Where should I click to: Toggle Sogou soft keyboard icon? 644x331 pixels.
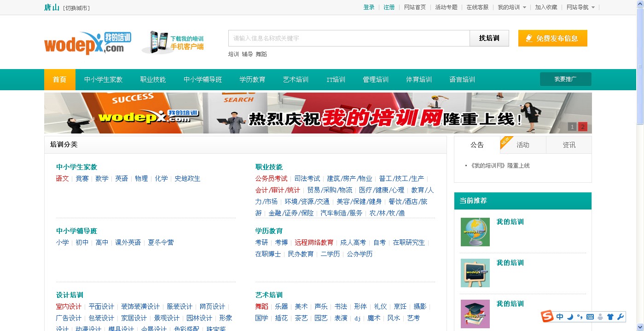(590, 317)
